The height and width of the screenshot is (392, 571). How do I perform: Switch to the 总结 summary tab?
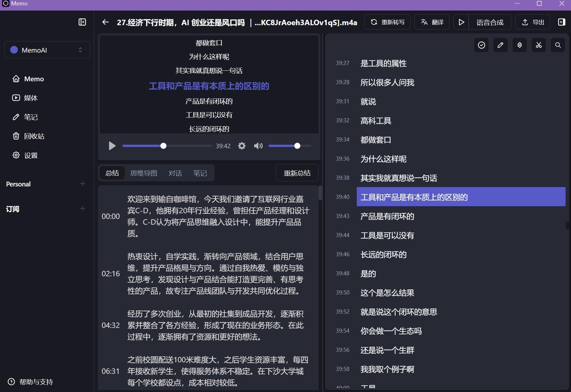(112, 173)
